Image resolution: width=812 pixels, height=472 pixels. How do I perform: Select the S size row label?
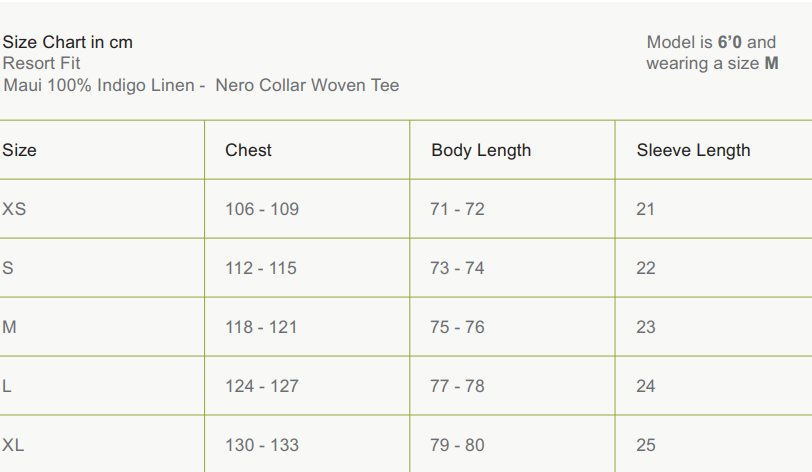(8, 268)
